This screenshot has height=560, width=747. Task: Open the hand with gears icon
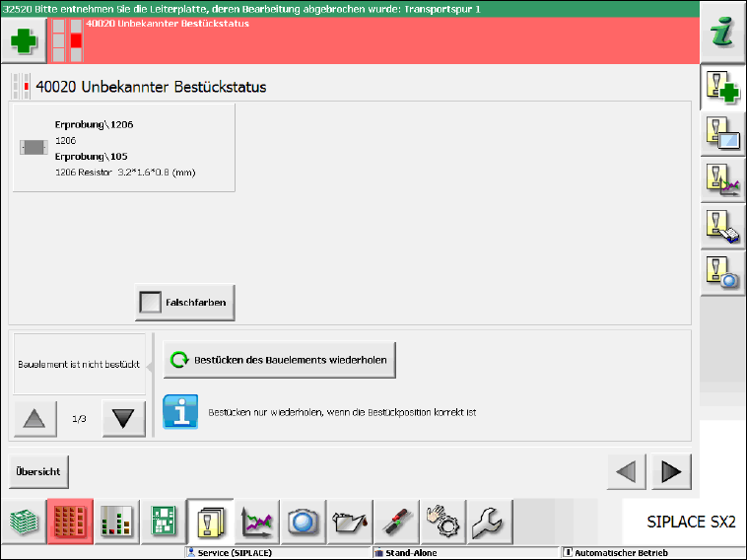coord(443,522)
